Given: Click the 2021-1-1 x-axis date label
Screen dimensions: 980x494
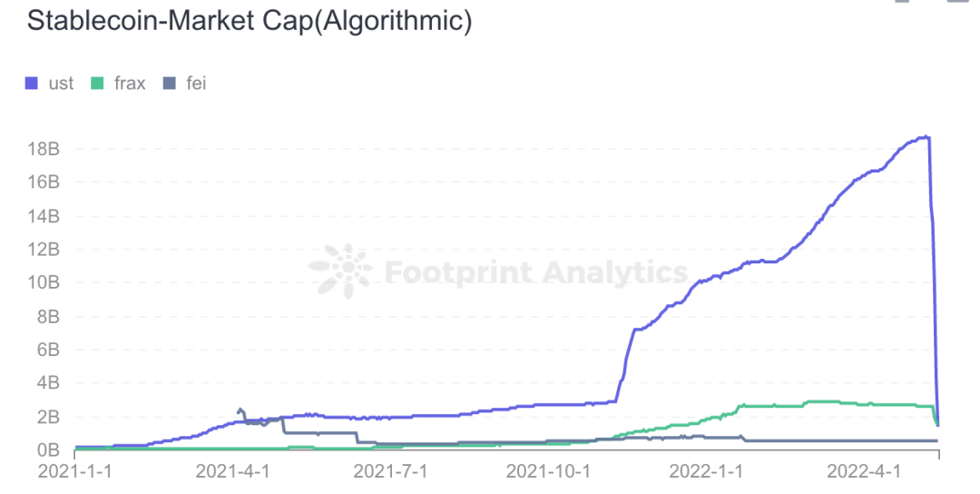Looking at the screenshot, I should click(75, 471).
